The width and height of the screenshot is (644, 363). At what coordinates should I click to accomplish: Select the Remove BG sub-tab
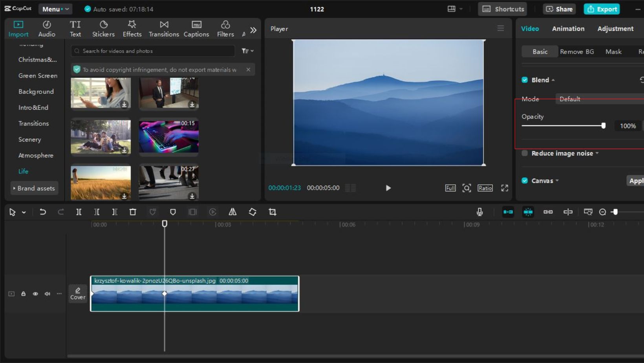tap(577, 51)
